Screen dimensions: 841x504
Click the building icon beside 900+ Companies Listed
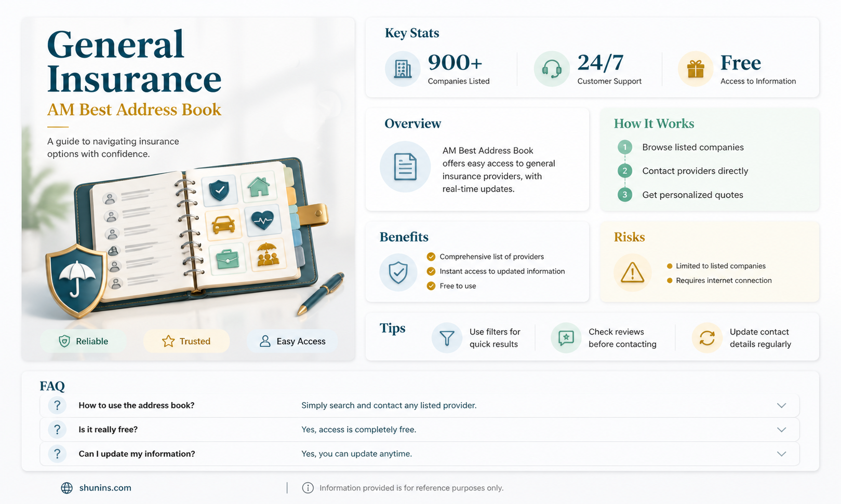(x=403, y=69)
